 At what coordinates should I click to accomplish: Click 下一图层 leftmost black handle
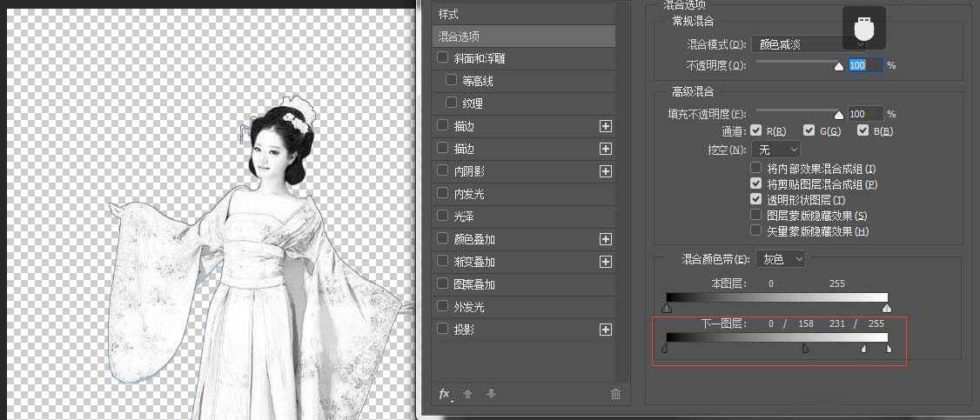point(664,348)
